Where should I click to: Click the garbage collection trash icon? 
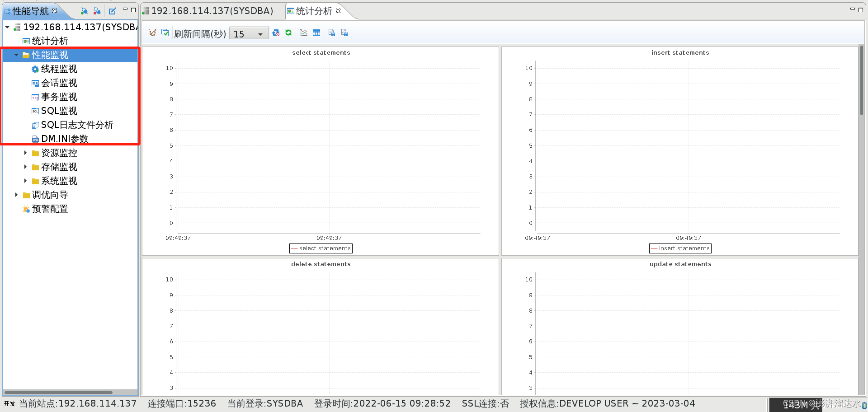click(x=864, y=405)
